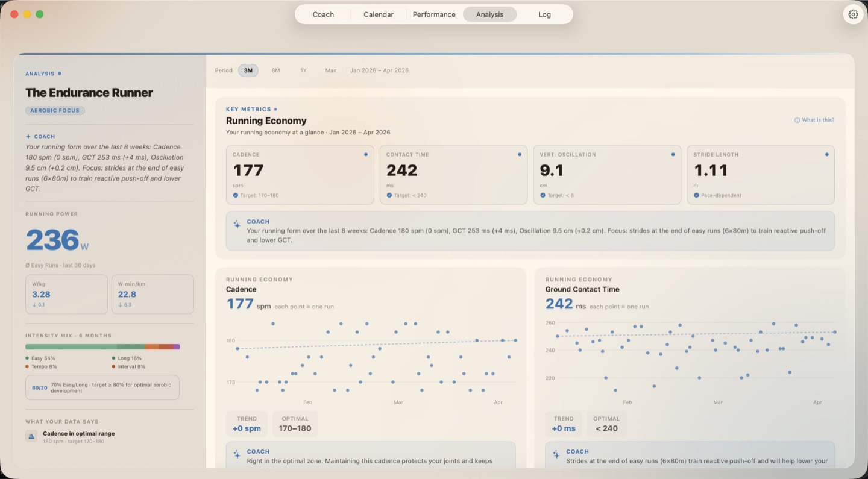868x479 pixels.
Task: Click the blue status dot on the Cadence card
Action: tap(366, 154)
